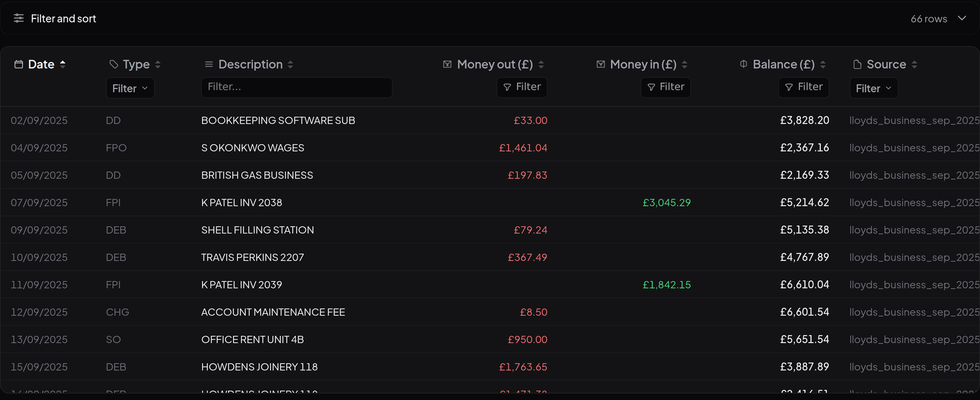Click the file icon beside Source
This screenshot has width=980, height=400.
pyautogui.click(x=858, y=64)
